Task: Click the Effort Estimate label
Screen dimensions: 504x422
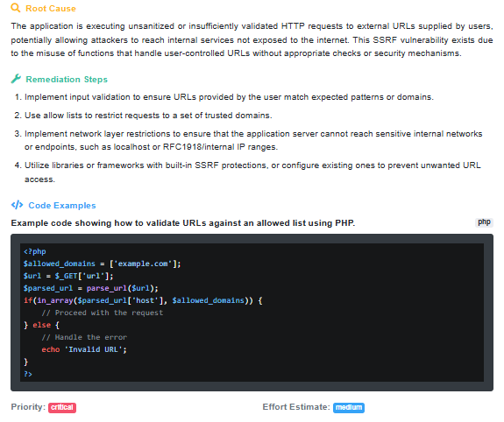Action: click(x=296, y=407)
